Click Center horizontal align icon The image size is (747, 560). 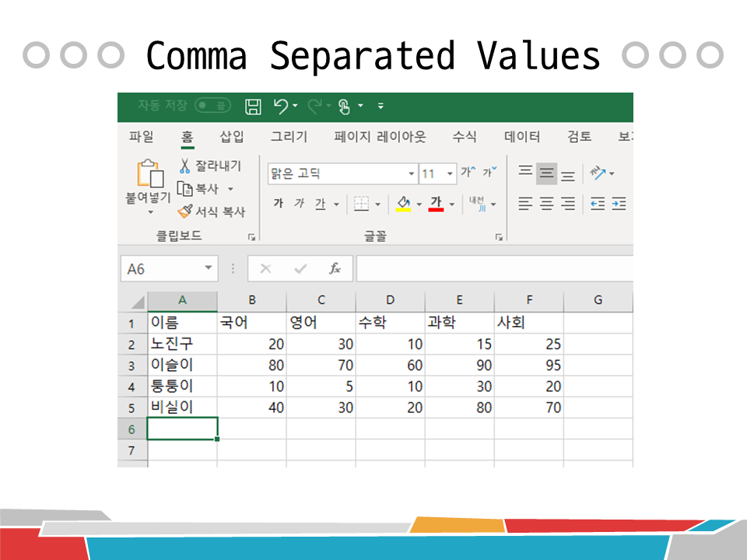coord(546,204)
